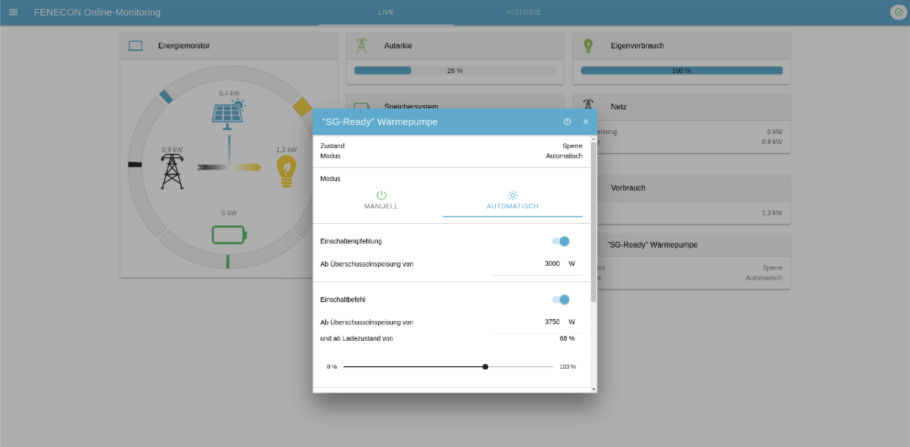The height and width of the screenshot is (447, 910).
Task: Click the yellow light bulb consumption icon
Action: [286, 171]
